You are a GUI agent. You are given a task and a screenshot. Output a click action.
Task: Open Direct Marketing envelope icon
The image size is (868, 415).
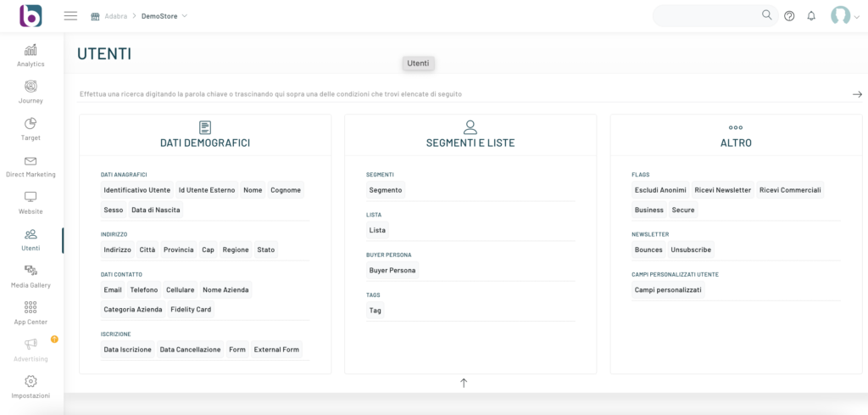click(x=31, y=161)
